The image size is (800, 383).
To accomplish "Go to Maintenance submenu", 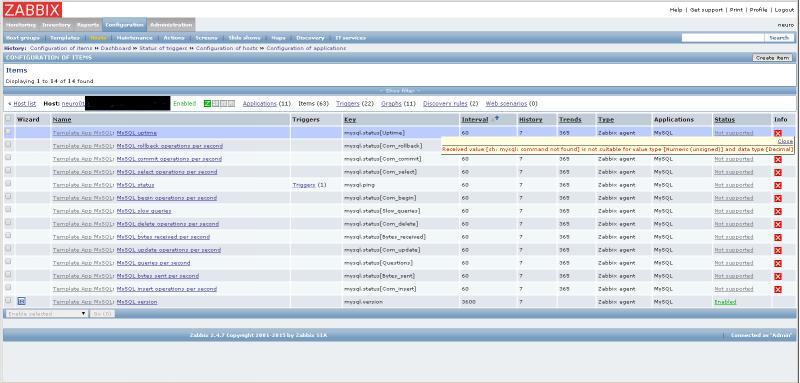I will point(134,38).
